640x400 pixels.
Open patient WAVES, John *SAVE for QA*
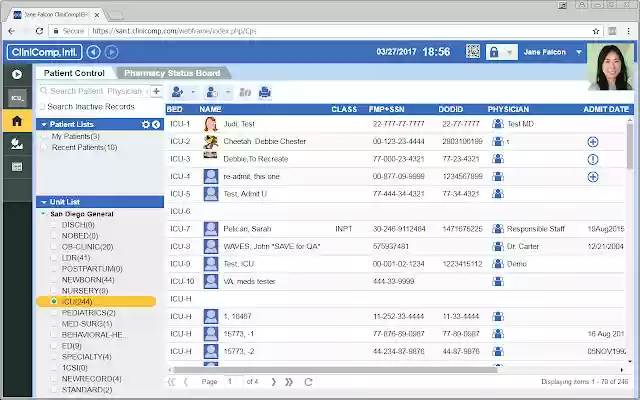pyautogui.click(x=272, y=247)
